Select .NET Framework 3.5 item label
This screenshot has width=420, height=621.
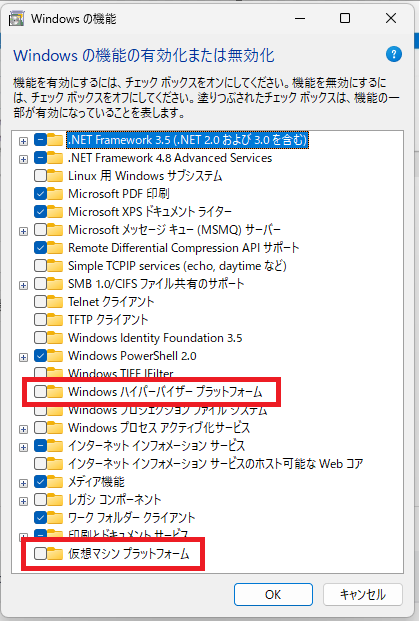[187, 139]
